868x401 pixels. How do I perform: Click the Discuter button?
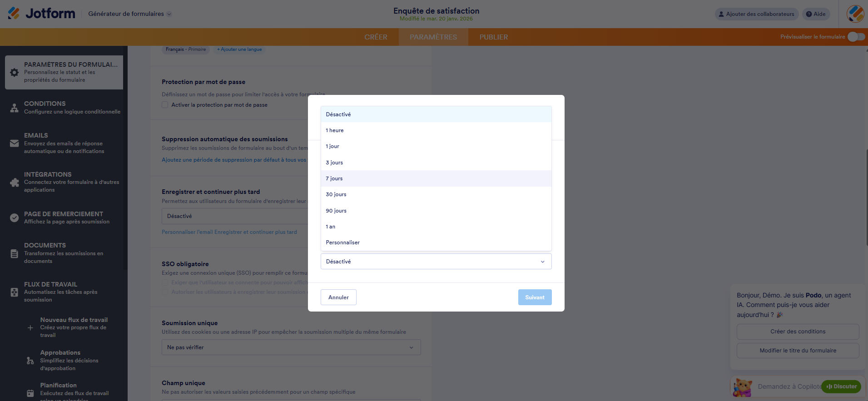pos(841,386)
